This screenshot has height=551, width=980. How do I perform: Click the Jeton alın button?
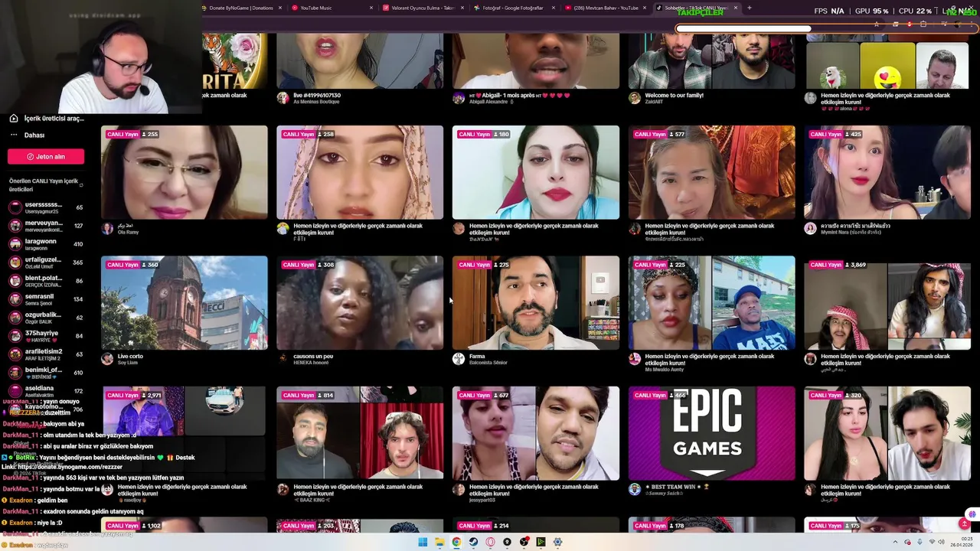coord(46,156)
